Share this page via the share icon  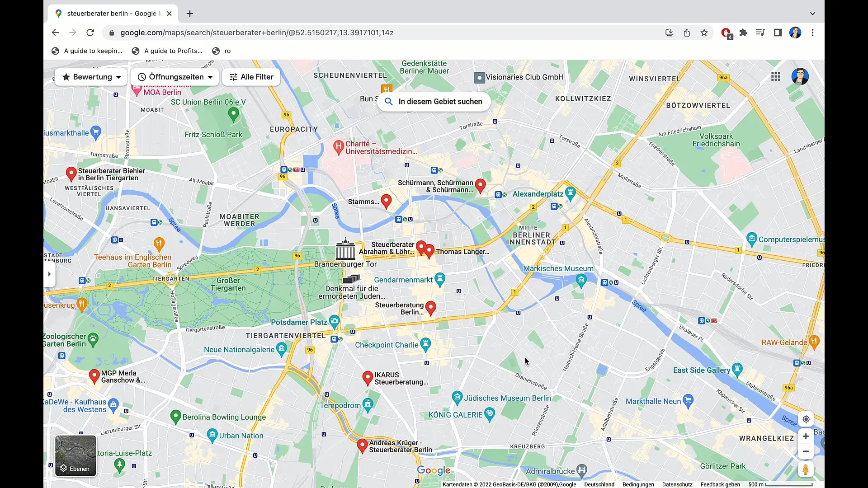687,33
